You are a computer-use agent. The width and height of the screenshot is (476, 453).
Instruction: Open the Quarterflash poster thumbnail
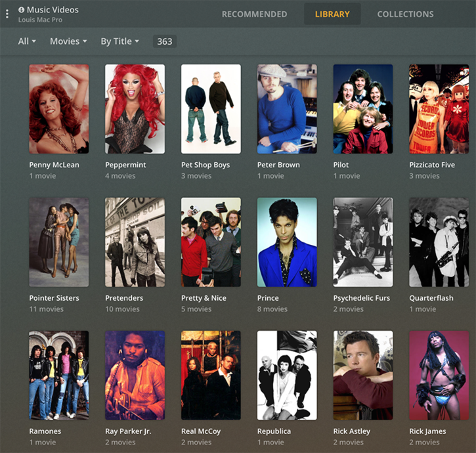click(x=439, y=242)
